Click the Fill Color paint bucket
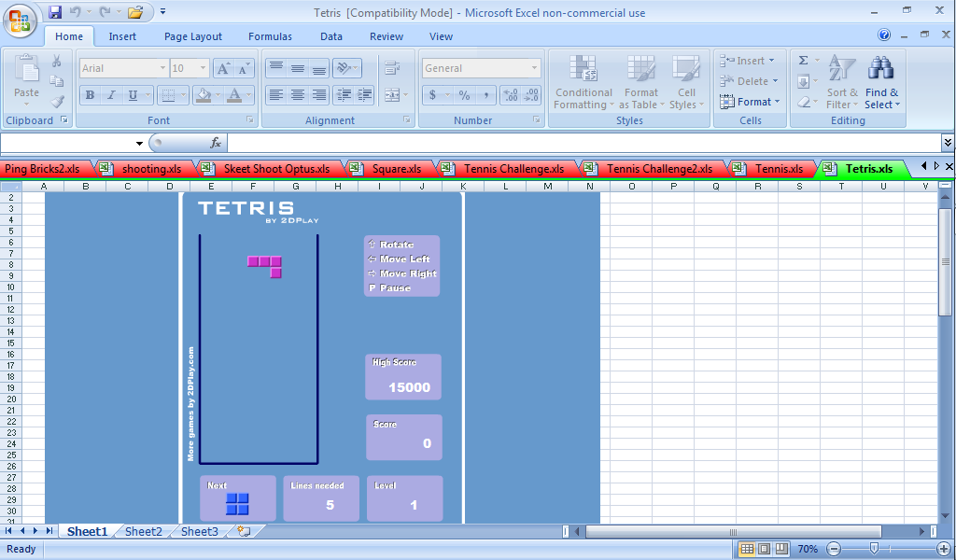Screen dimensions: 956x560 pyautogui.click(x=204, y=95)
